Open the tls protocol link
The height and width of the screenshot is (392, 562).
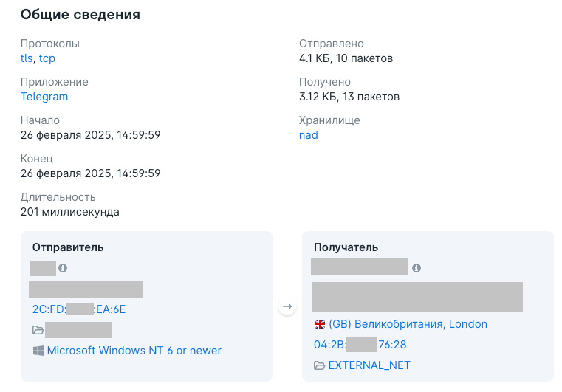(x=27, y=58)
